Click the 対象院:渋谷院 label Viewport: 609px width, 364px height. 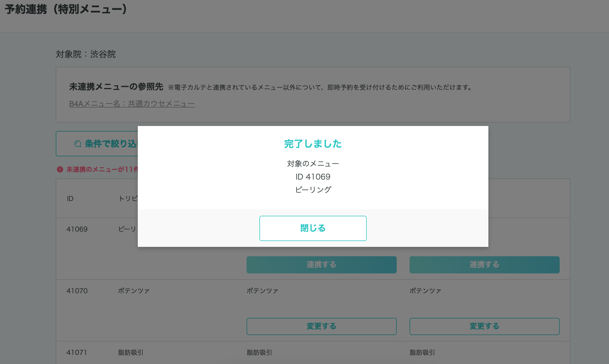pos(86,54)
